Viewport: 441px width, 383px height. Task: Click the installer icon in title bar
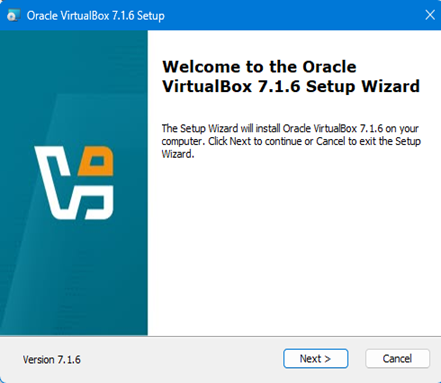[14, 15]
